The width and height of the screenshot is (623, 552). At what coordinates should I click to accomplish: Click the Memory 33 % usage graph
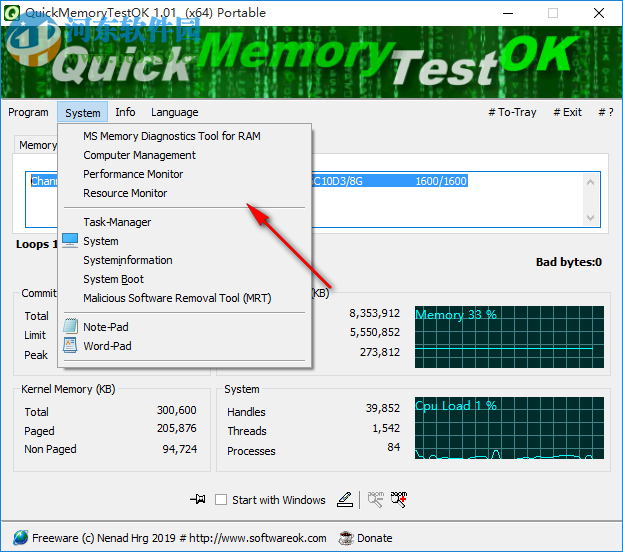(509, 337)
